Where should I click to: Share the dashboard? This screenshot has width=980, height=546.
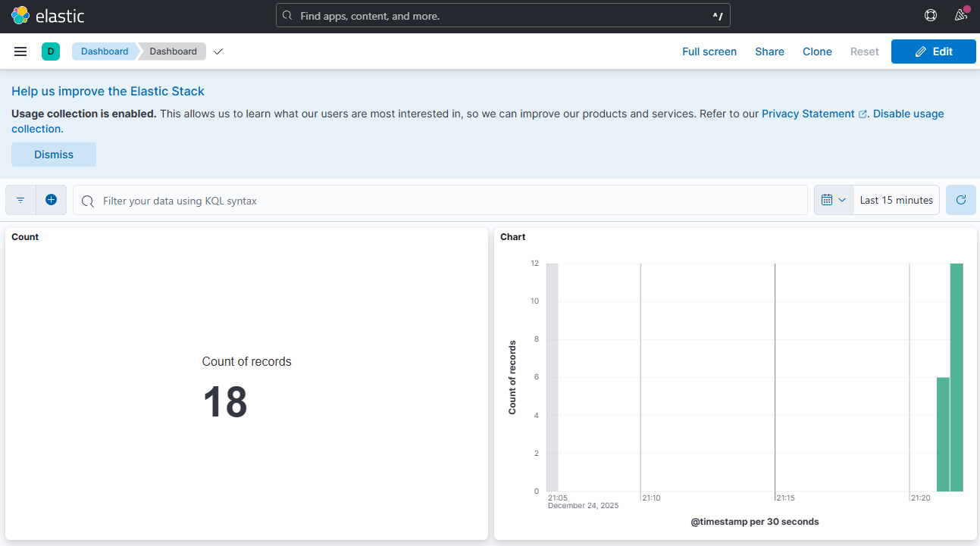pos(769,51)
